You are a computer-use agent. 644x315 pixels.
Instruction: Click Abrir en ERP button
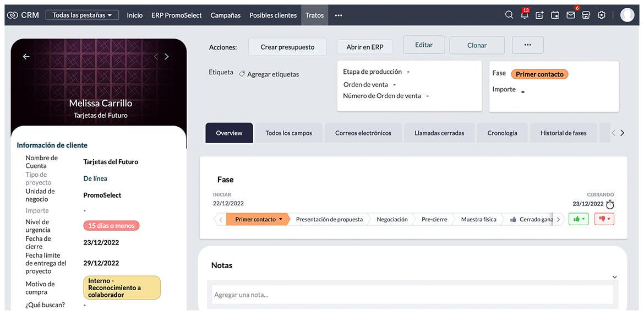365,47
